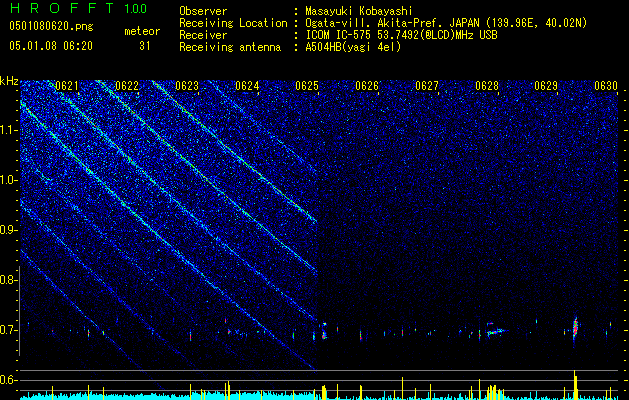The height and width of the screenshot is (400, 629).
Task: Click the Observer label
Action: [203, 11]
